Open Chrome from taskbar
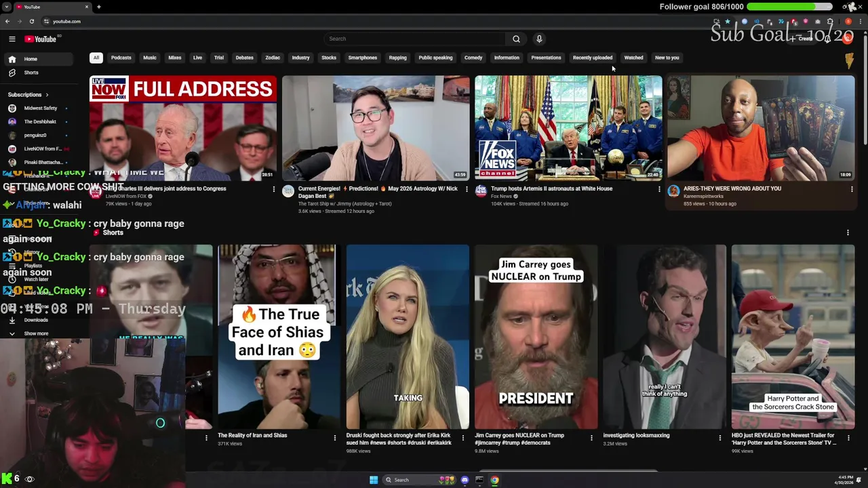 494,480
